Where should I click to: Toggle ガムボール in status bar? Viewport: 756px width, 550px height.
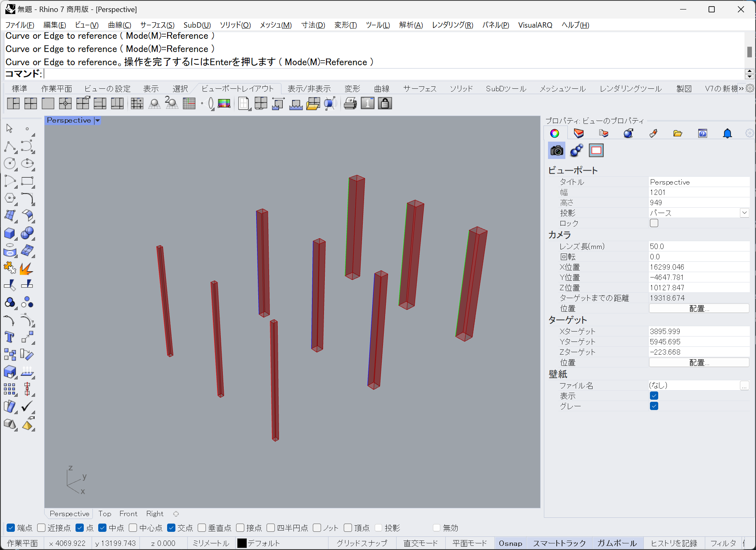[x=617, y=543]
